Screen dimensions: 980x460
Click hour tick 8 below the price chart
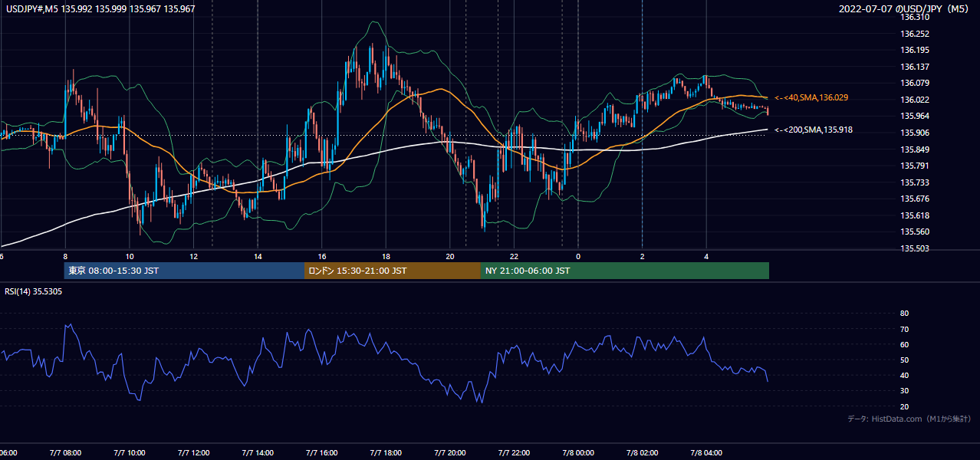pyautogui.click(x=65, y=257)
